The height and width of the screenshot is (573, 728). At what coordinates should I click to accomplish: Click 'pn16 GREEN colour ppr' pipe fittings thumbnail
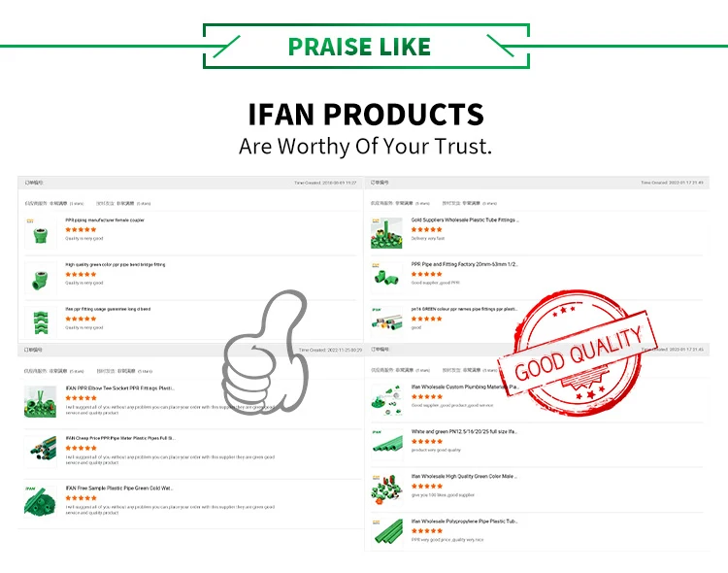click(x=386, y=319)
